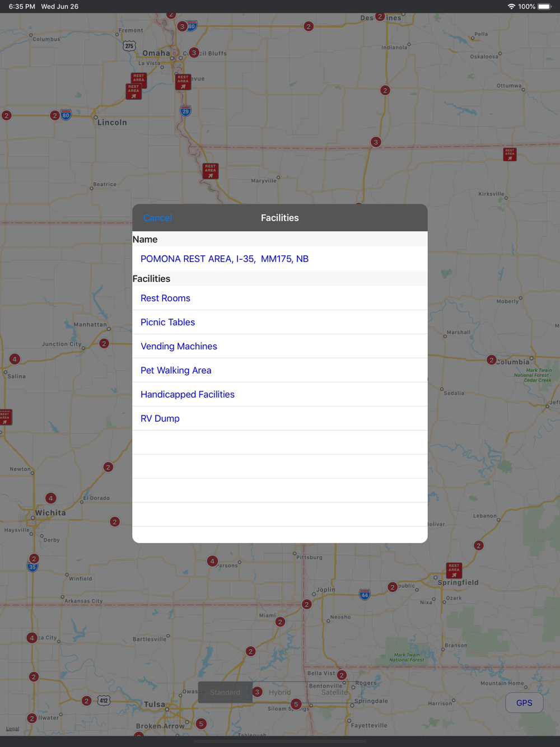Open cluster 2 beside I-80 shield near Lincoln
Screen dimensions: 560x747
54,115
